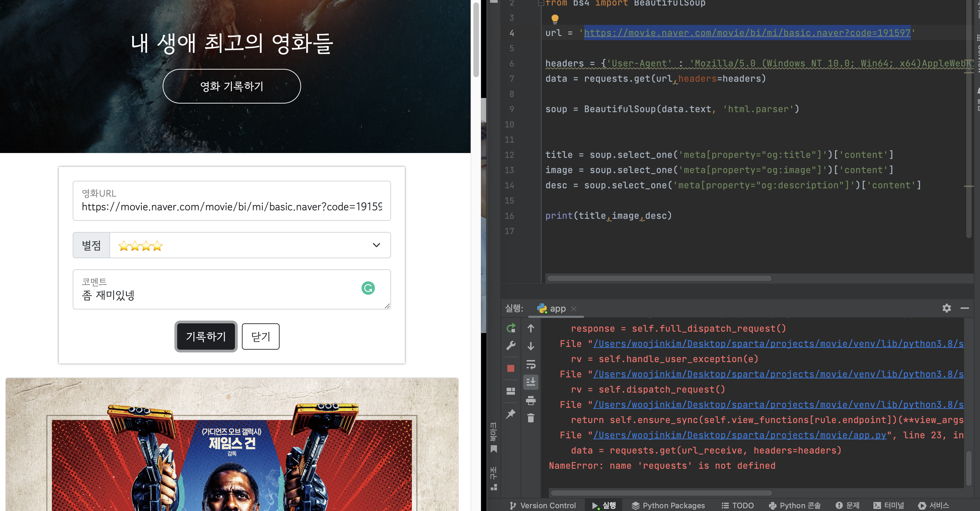
Task: Clear console with trash icon
Action: 531,418
